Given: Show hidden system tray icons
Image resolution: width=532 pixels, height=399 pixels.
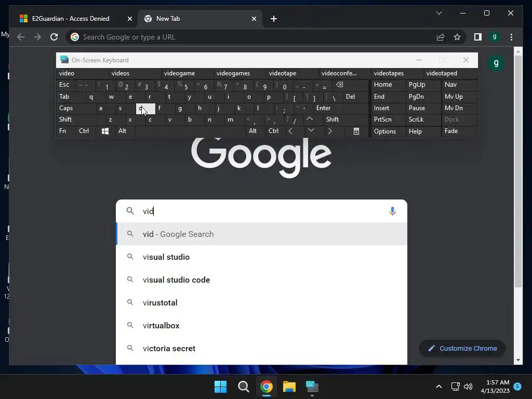Looking at the screenshot, I should point(438,387).
